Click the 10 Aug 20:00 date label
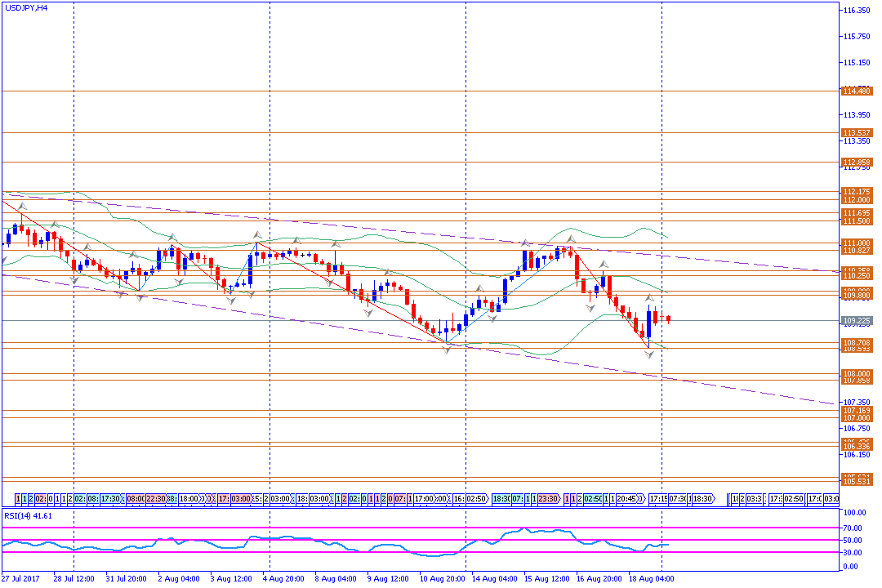Viewport: 882px width, 588px height. click(442, 578)
